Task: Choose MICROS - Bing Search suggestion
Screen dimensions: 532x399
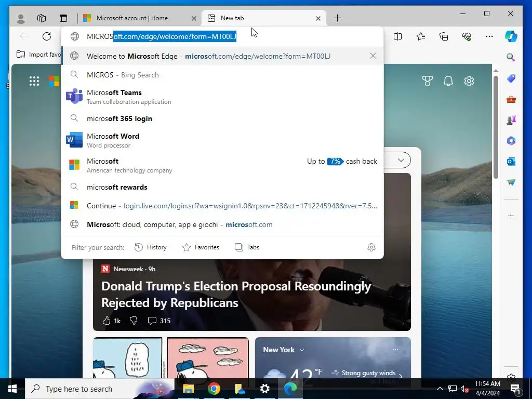Action: point(222,75)
